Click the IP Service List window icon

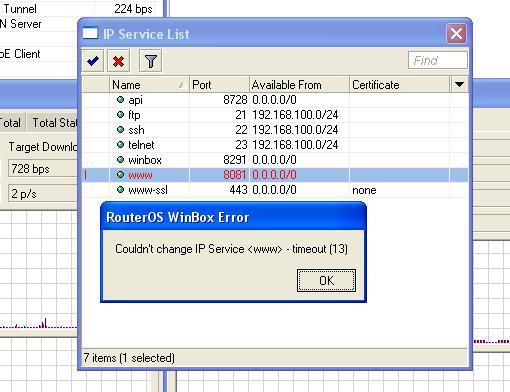pyautogui.click(x=90, y=34)
